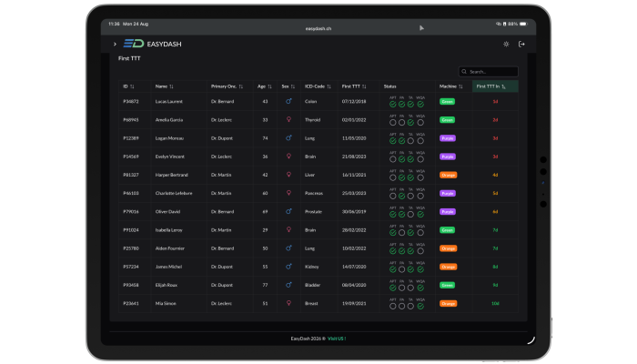Viewport: 637px width, 364px height.
Task: Toggle PA status for Isabella Leroy
Action: coord(402,233)
